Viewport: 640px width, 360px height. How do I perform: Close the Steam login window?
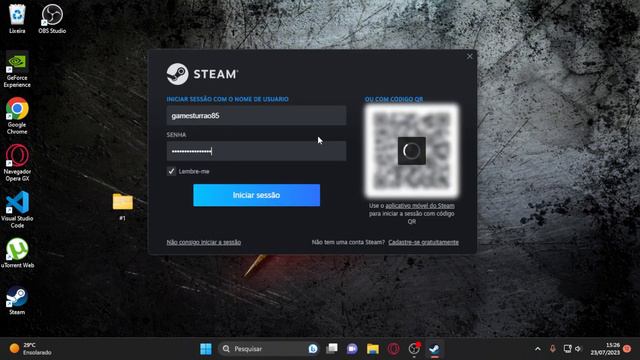[469, 56]
